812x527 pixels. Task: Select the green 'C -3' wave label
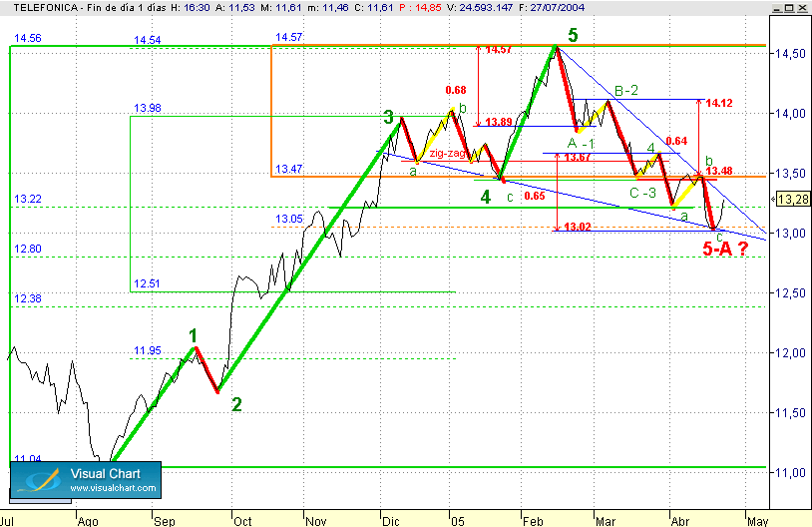642,194
